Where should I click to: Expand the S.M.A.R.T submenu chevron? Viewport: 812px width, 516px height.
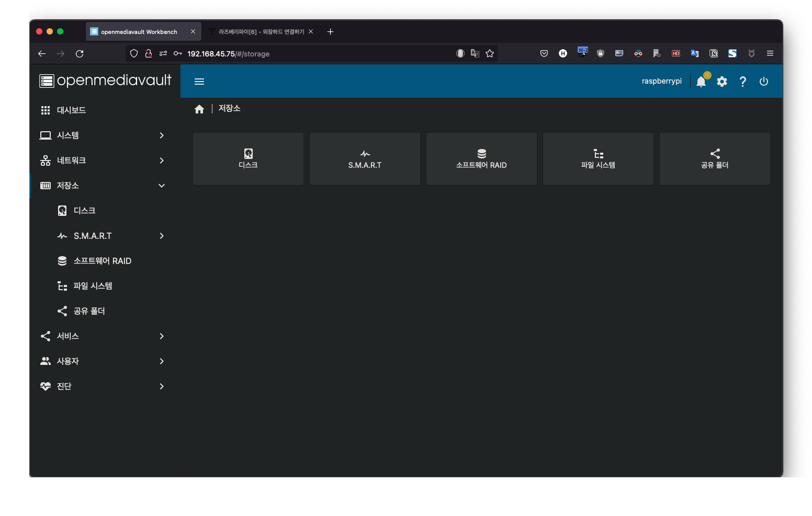(162, 236)
